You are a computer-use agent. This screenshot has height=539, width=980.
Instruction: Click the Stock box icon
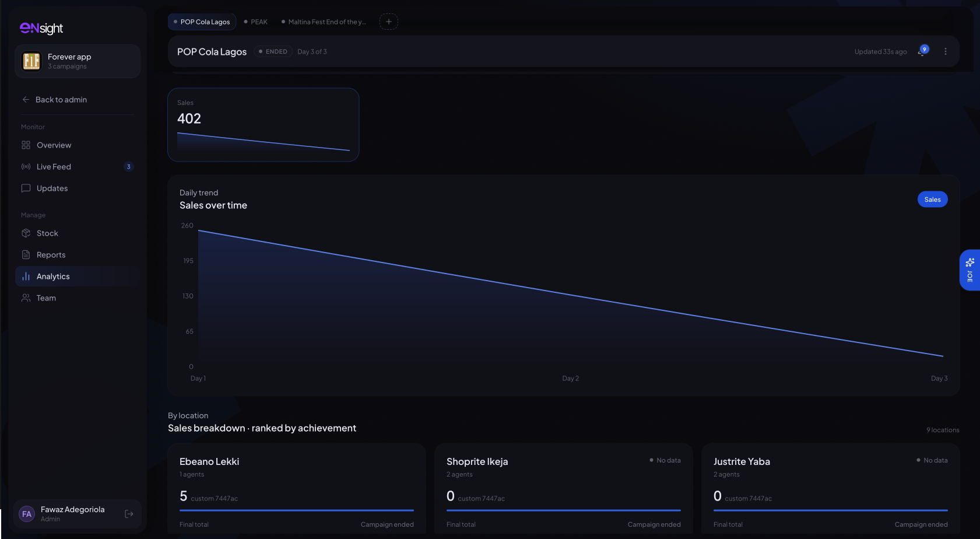26,233
